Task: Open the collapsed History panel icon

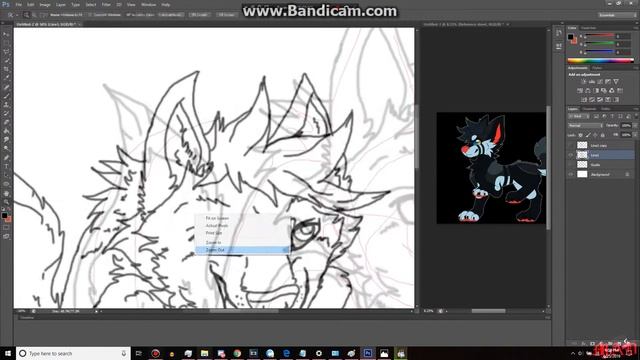Action: coord(559,33)
